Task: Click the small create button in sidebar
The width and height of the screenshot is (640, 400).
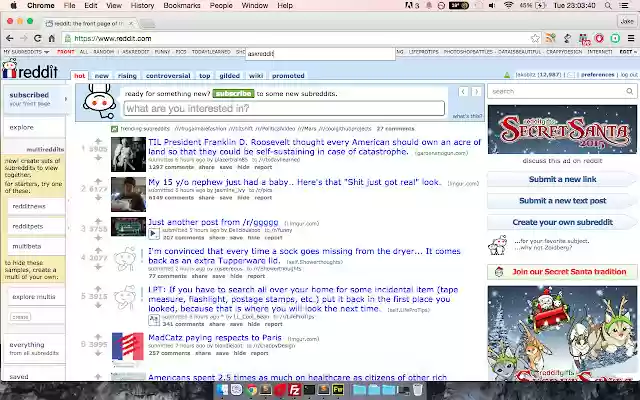Action: tap(20, 317)
